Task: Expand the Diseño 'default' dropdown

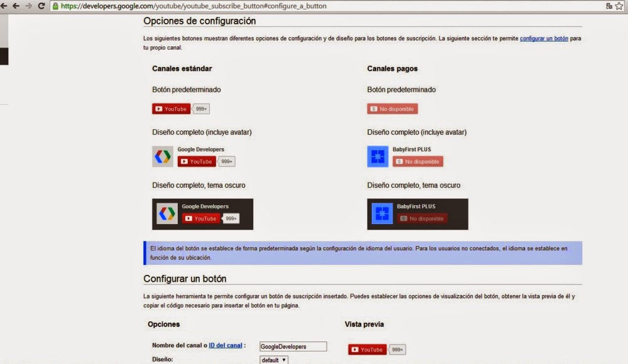Action: pyautogui.click(x=274, y=360)
